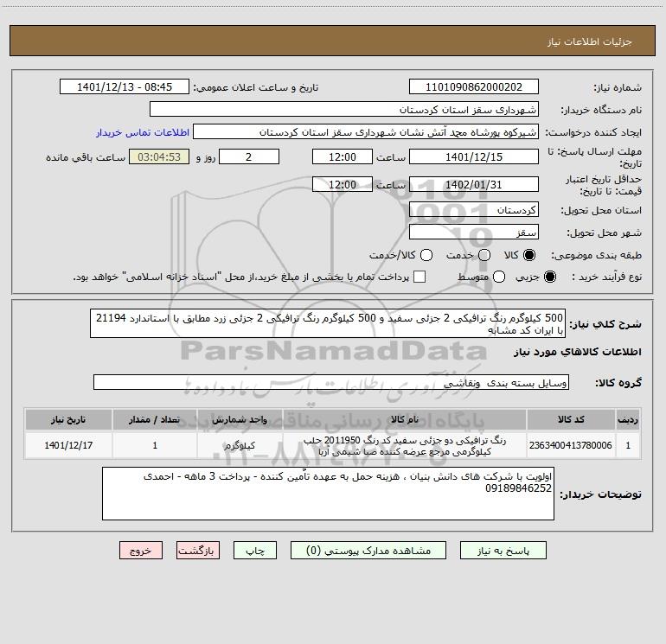Click the نام کالا column header
666x644 pixels.
tap(405, 420)
